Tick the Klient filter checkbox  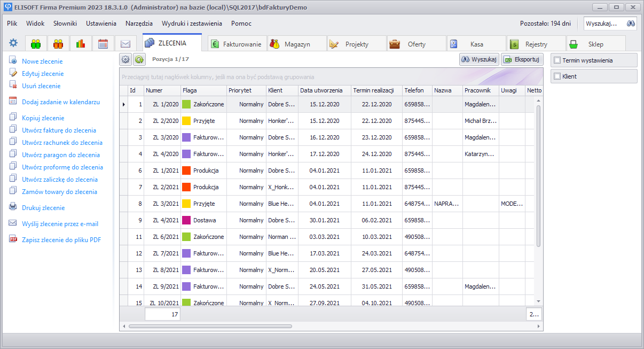click(557, 76)
